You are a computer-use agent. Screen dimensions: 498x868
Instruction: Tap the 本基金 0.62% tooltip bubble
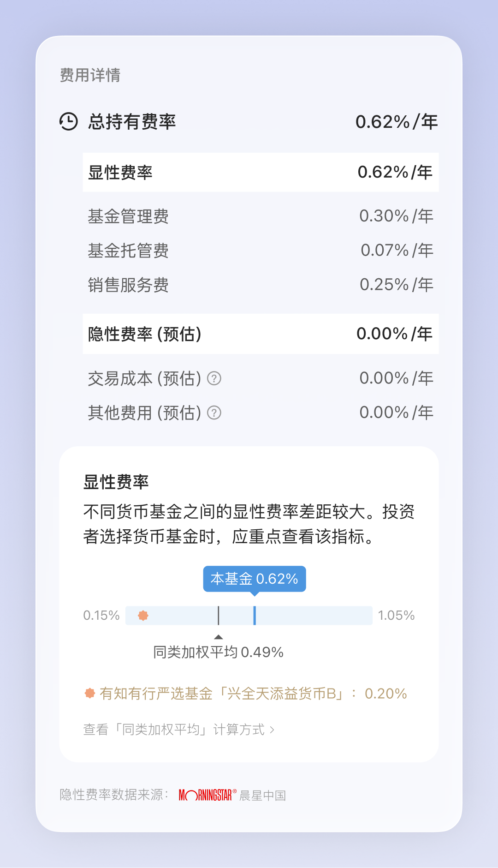255,579
